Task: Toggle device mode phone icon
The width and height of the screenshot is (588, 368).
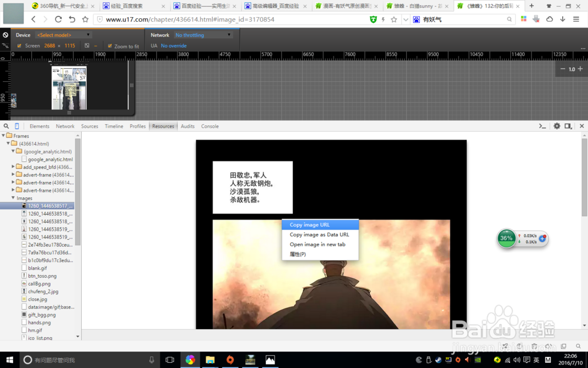Action: (17, 126)
